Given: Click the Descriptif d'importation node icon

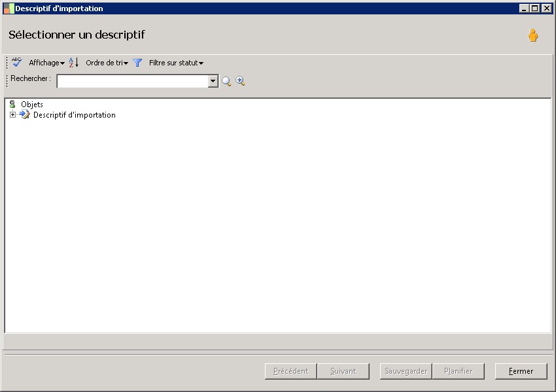Looking at the screenshot, I should click(x=25, y=114).
